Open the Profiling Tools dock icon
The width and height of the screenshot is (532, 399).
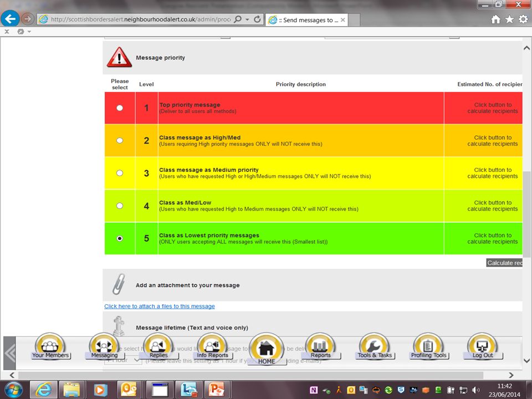[x=428, y=346]
